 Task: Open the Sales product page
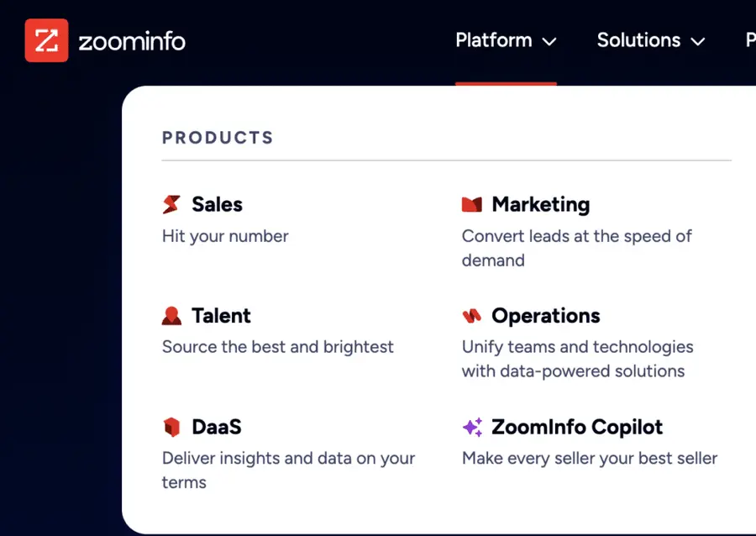click(x=217, y=203)
